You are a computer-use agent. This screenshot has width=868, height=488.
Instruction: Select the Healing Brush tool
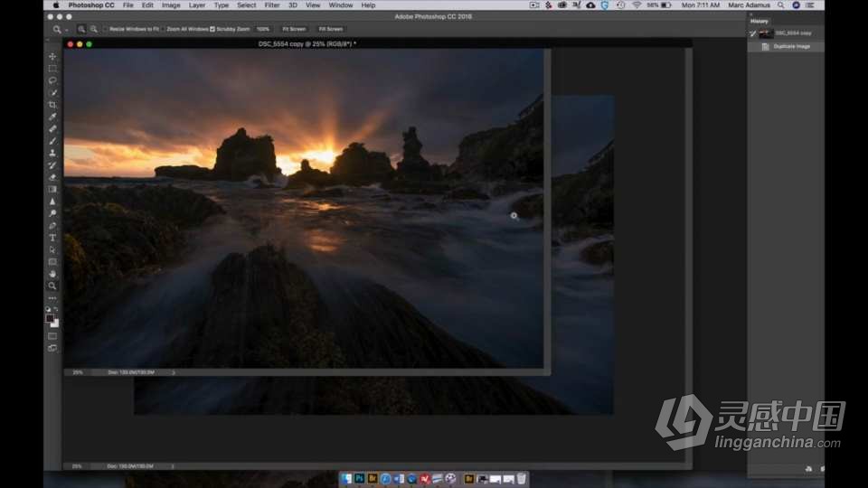(x=52, y=129)
